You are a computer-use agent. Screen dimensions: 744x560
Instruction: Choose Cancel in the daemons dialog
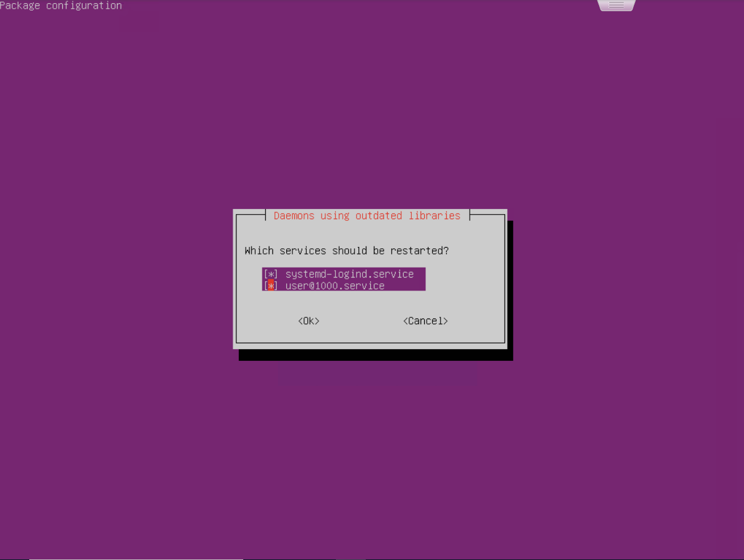coord(425,321)
